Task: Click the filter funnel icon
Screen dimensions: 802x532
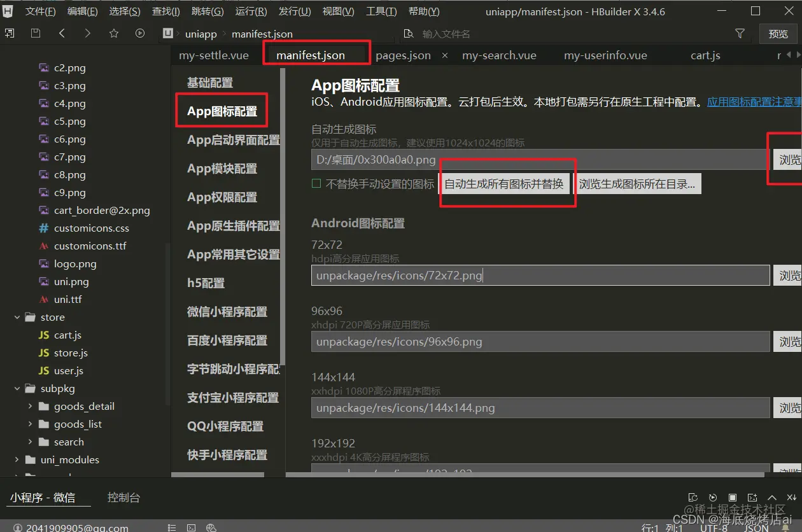Action: pyautogui.click(x=740, y=33)
